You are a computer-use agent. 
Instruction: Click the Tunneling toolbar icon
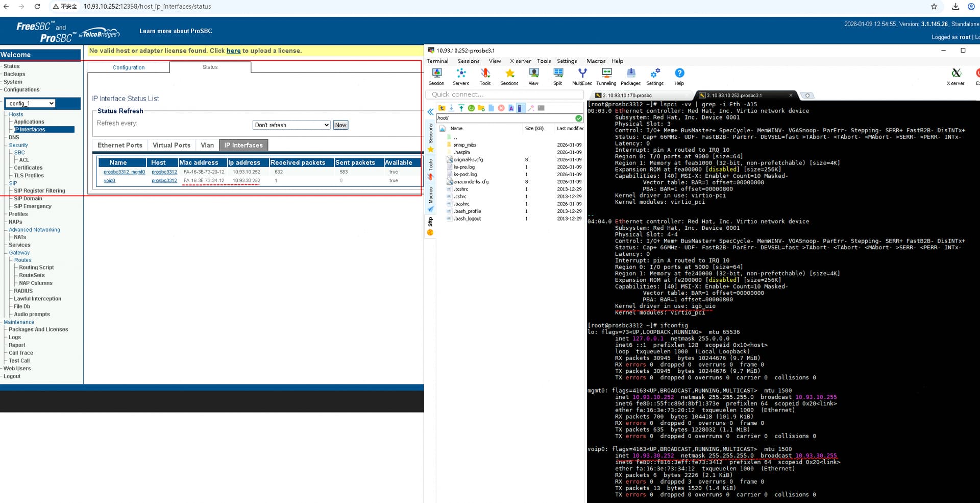click(606, 77)
